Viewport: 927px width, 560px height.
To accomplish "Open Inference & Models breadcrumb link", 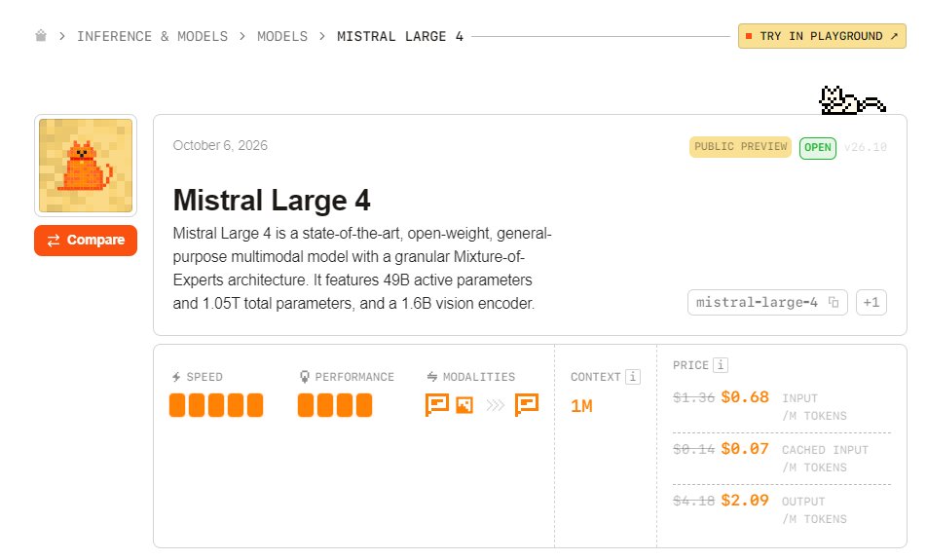I will pyautogui.click(x=152, y=36).
